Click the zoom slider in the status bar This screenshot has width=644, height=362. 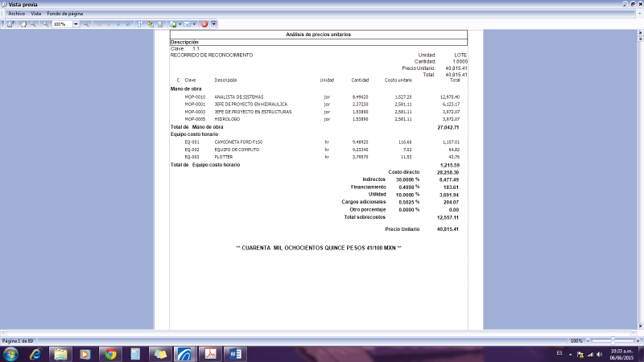point(613,341)
